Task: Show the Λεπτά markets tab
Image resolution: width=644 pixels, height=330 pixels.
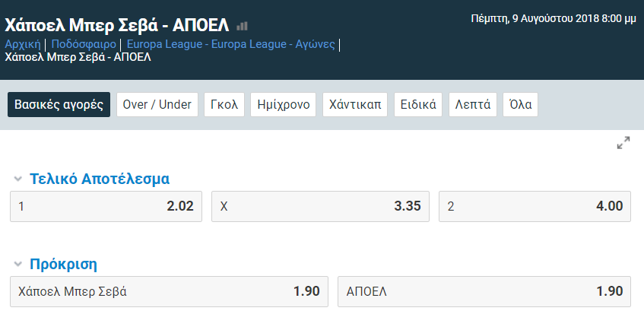Action: (473, 104)
